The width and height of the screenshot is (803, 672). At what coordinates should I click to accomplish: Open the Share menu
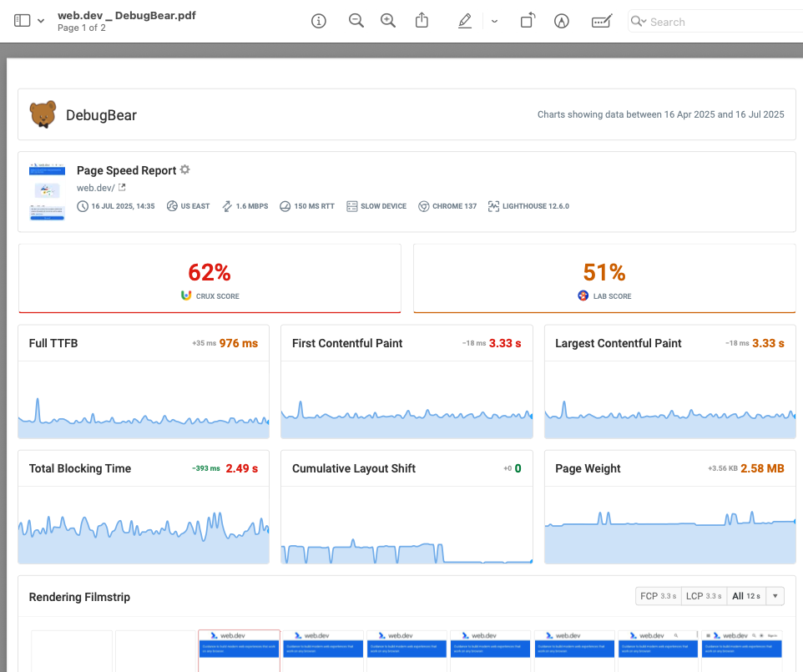(422, 21)
